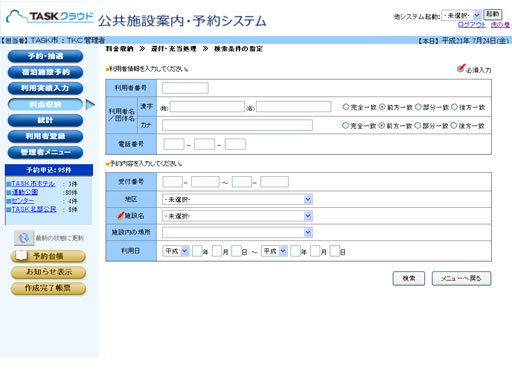Click the end date 日 field
512x384 pixels.
click(334, 251)
